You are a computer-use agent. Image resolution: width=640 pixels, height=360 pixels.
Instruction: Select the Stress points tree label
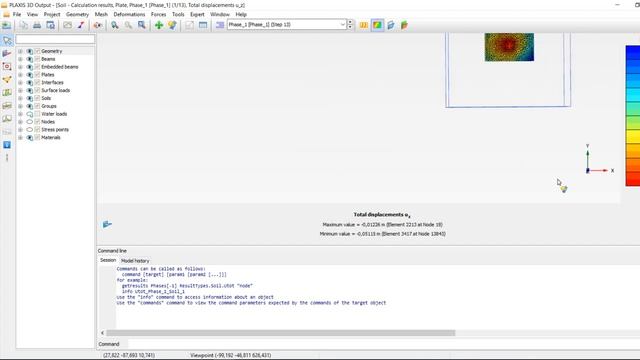tap(55, 129)
